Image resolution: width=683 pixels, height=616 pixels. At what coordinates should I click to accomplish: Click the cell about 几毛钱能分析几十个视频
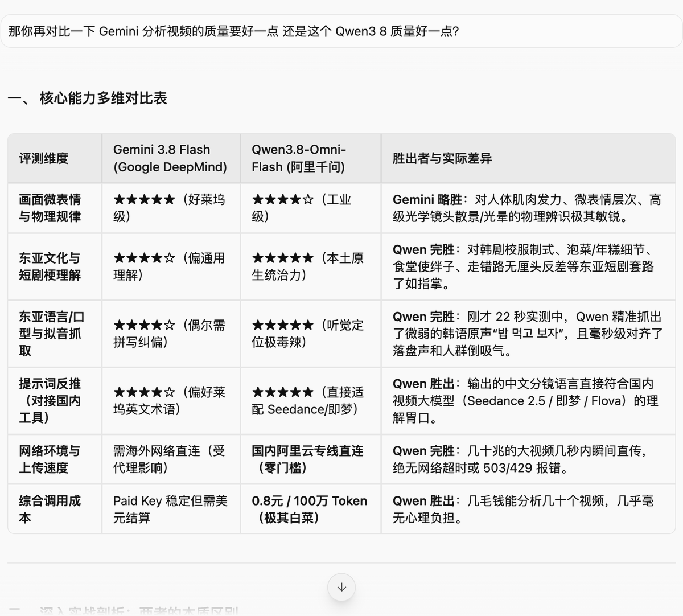pos(528,509)
